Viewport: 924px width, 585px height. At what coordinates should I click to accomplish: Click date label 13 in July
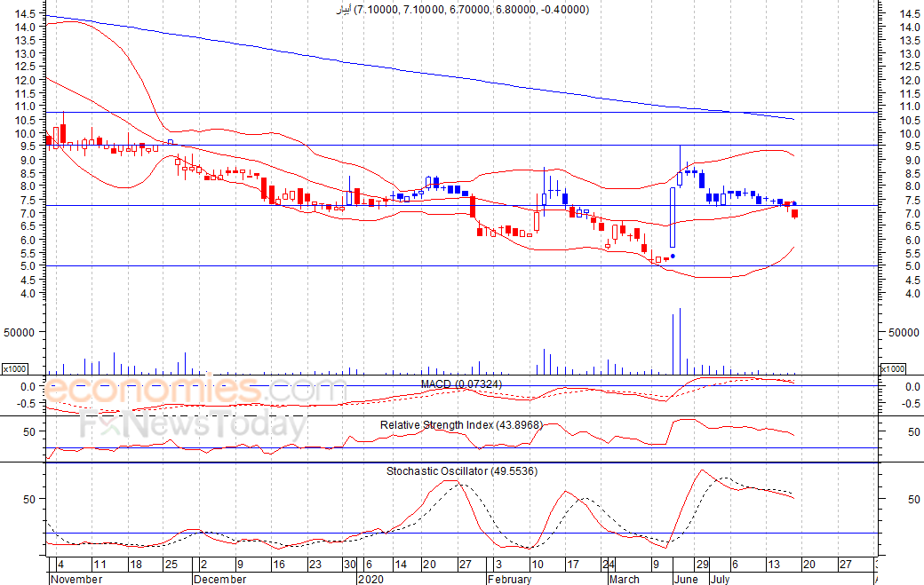coord(774,565)
